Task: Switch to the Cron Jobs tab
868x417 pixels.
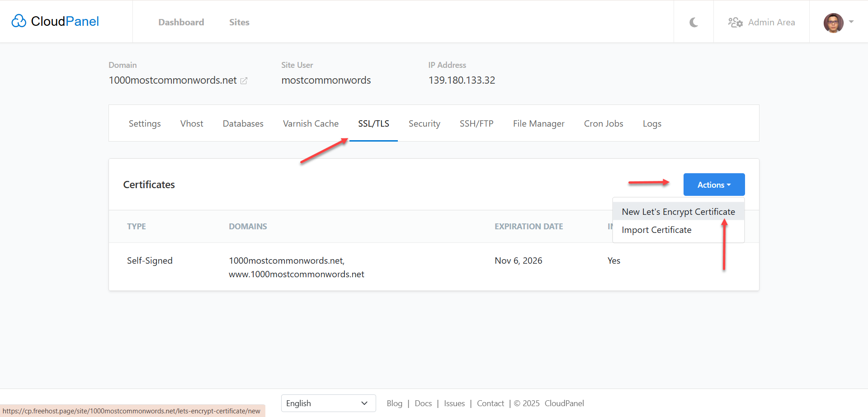Action: pos(603,123)
